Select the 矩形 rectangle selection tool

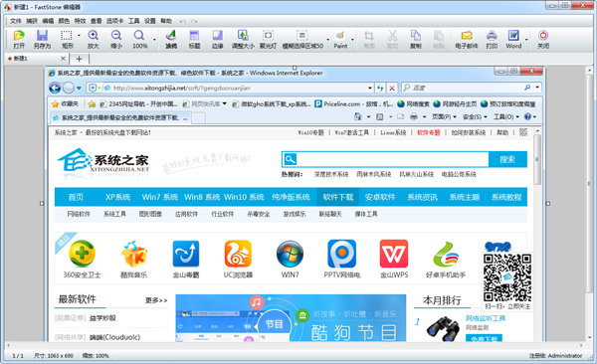point(67,36)
